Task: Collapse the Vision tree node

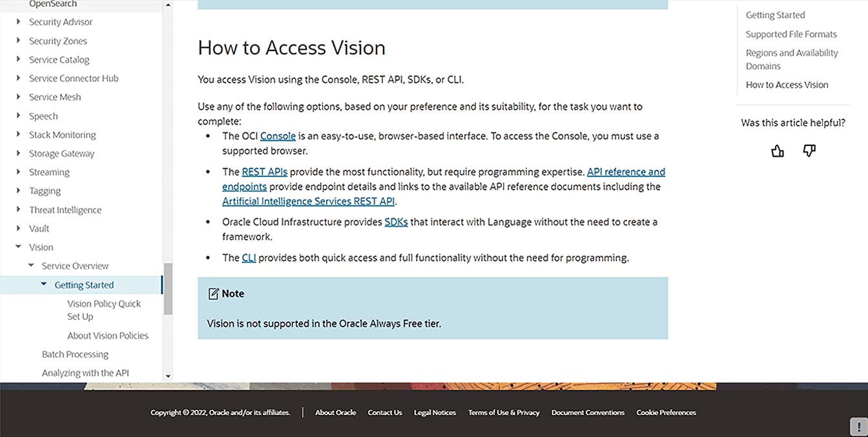Action: 19,247
